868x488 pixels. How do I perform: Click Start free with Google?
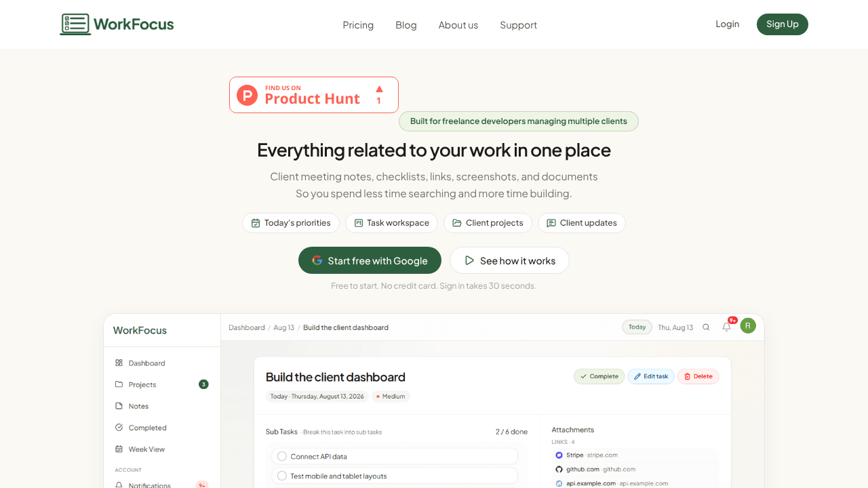click(x=370, y=260)
